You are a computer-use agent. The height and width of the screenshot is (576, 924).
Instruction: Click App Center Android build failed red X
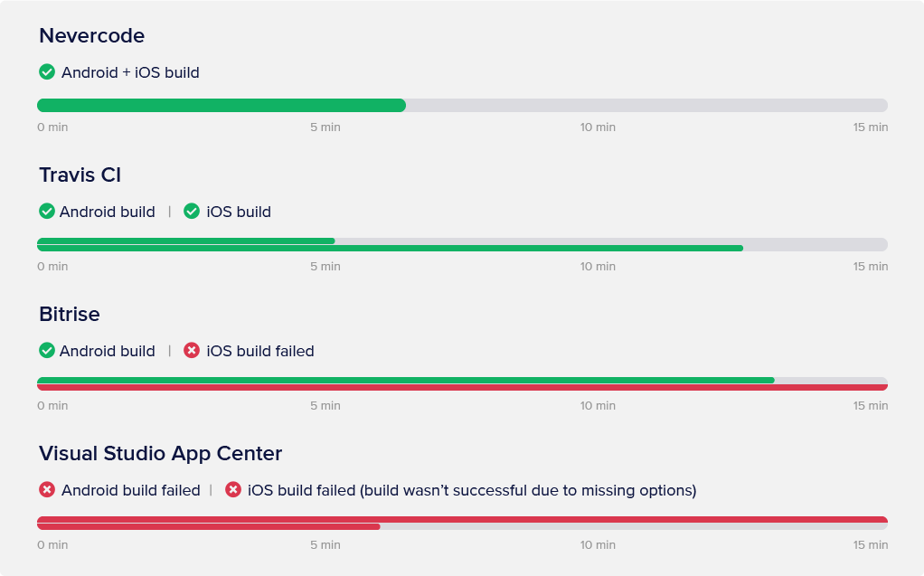47,490
